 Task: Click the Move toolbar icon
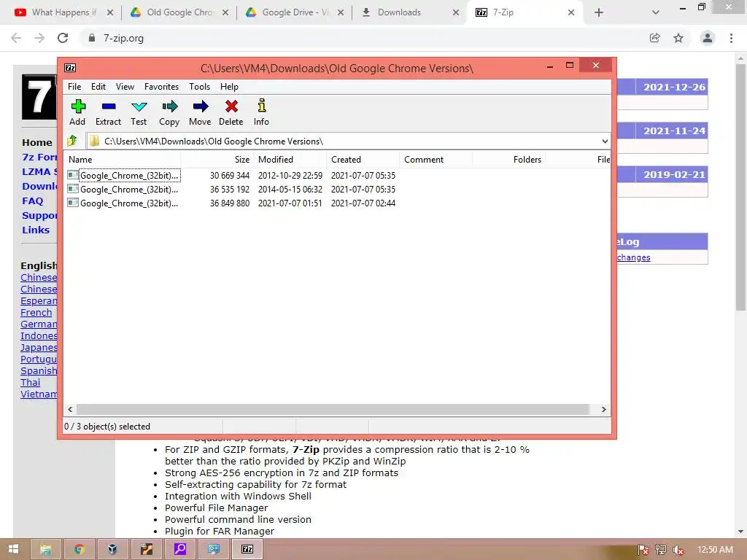pos(200,112)
